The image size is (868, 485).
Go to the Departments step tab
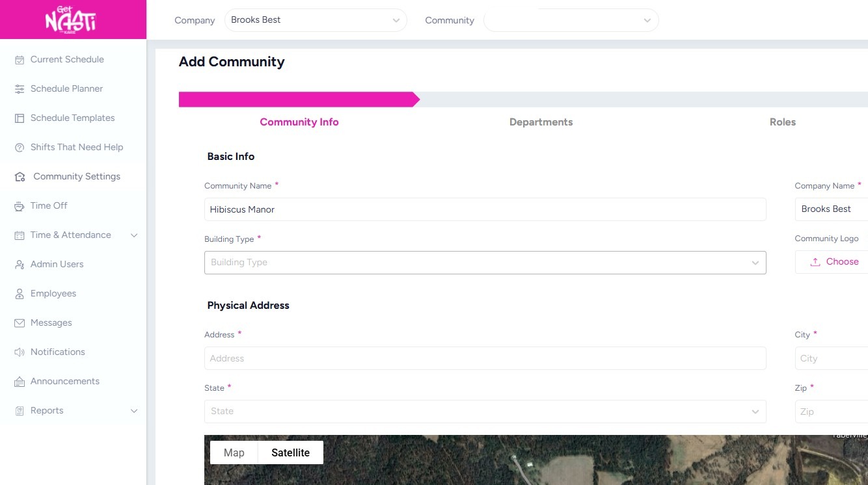tap(541, 122)
